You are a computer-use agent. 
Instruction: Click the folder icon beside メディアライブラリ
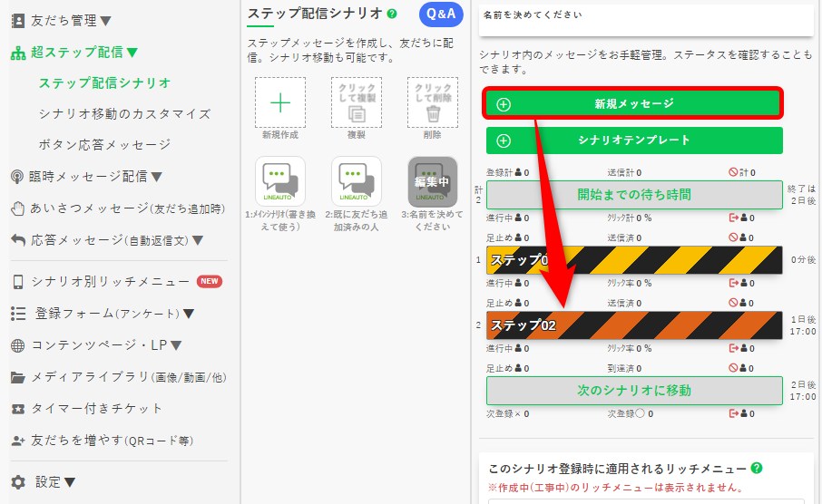point(18,377)
